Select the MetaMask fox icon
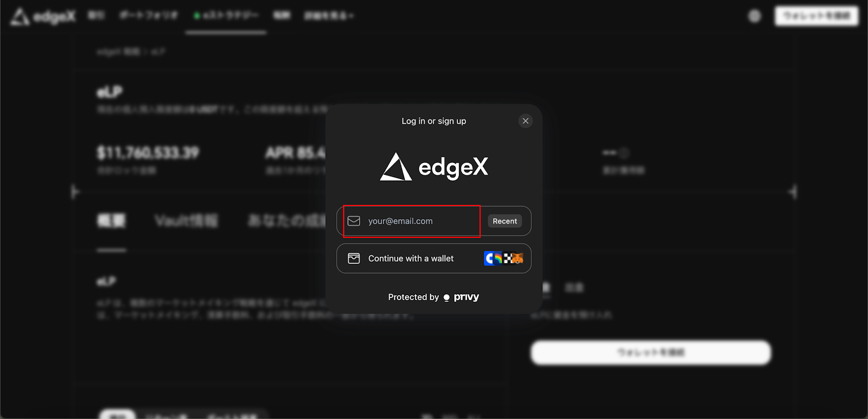The width and height of the screenshot is (868, 419). click(x=518, y=258)
